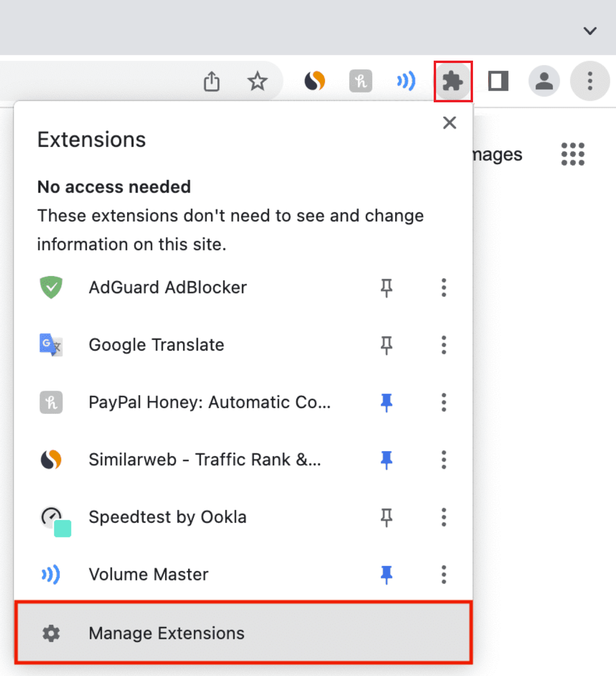Screen dimensions: 616x676
Task: Open more options for AdGuard AdBlocker
Action: 444,288
